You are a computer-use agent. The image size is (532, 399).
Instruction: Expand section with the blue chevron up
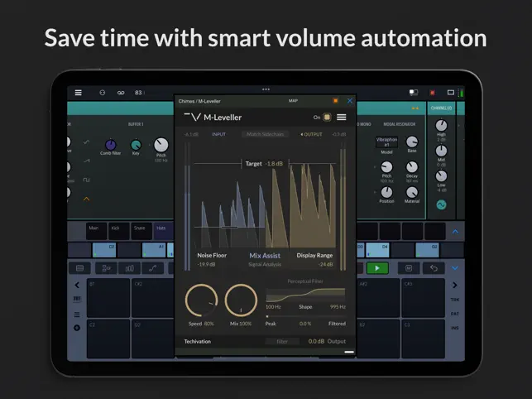[455, 232]
